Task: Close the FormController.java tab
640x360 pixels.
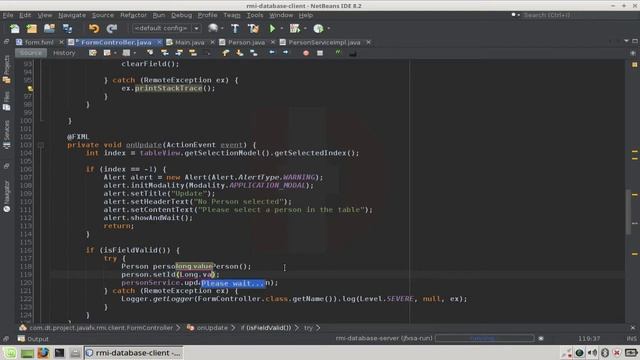Action: click(159, 42)
